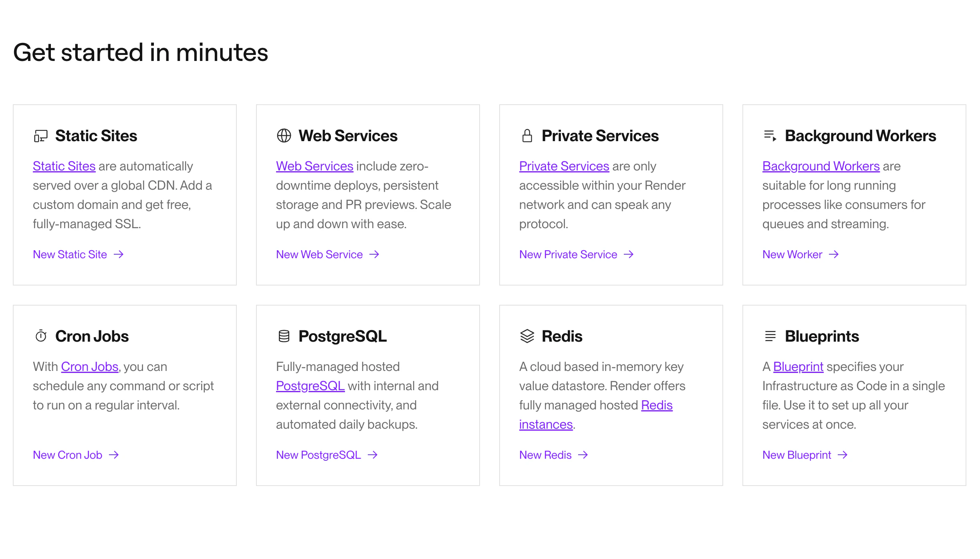This screenshot has width=980, height=559.
Task: Click the Cron Jobs stopwatch icon
Action: [x=41, y=336]
